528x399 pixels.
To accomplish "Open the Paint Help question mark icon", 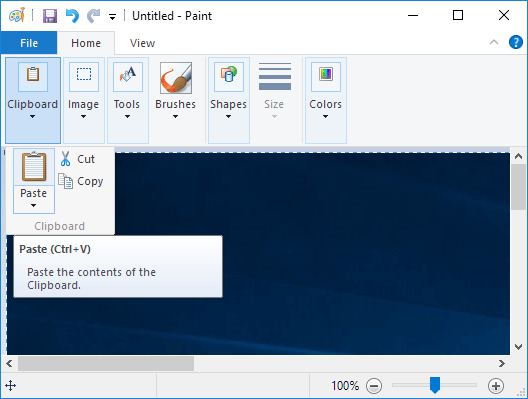I will tap(516, 43).
